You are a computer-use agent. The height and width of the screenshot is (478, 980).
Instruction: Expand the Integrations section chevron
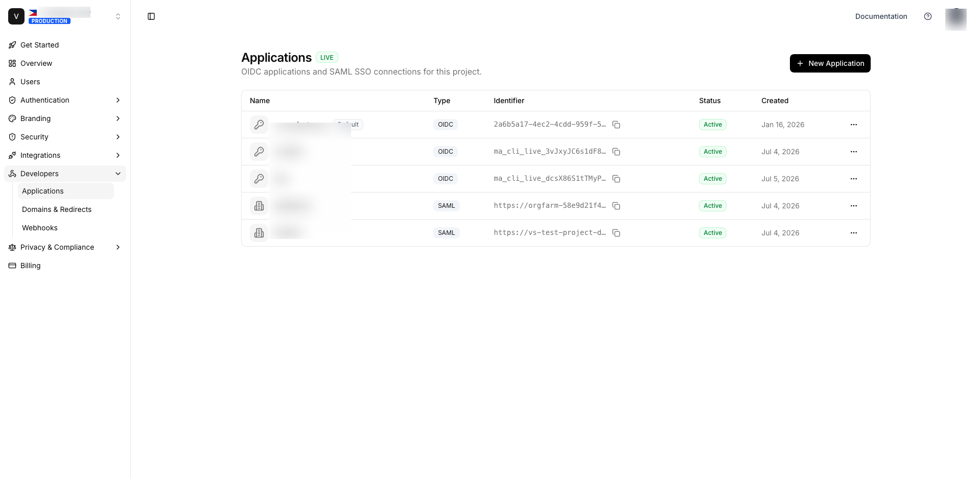[118, 155]
